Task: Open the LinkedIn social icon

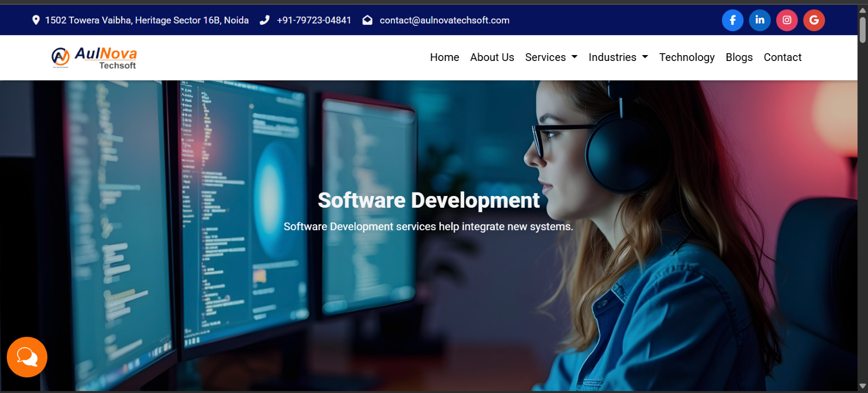Action: 760,20
